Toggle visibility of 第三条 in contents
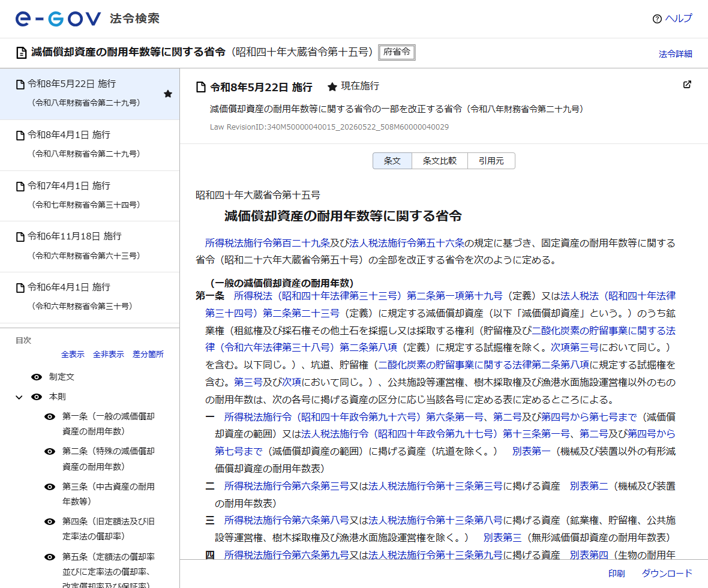The height and width of the screenshot is (588, 708). coord(50,487)
